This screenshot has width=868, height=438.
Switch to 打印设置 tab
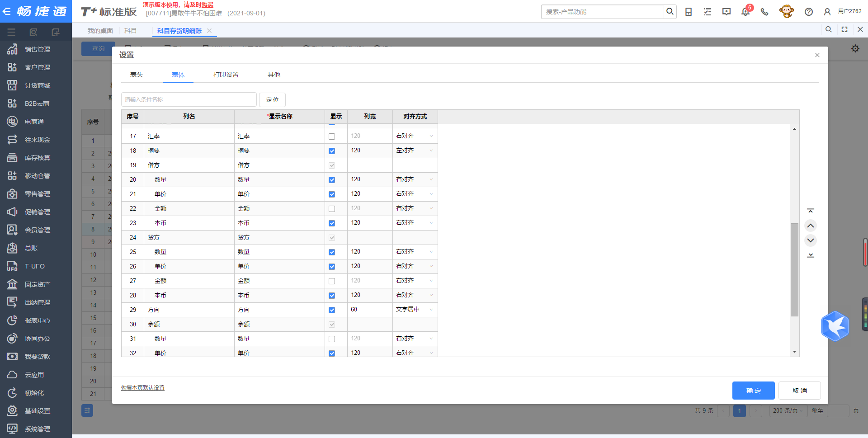coord(226,75)
